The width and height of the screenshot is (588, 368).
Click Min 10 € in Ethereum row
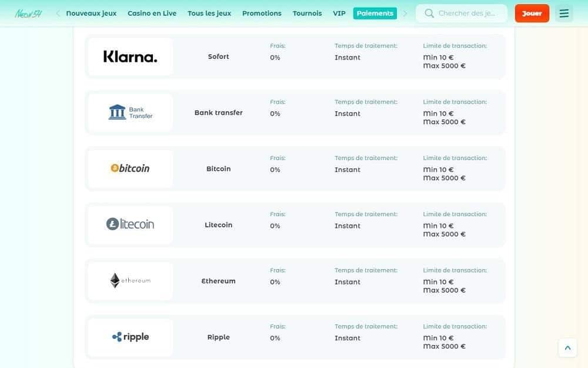439,282
